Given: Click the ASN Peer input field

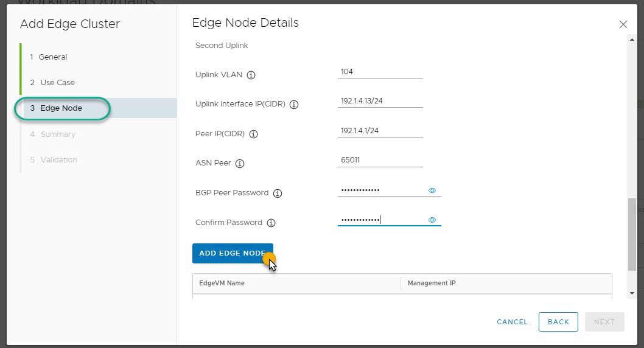Looking at the screenshot, I should click(x=380, y=161).
